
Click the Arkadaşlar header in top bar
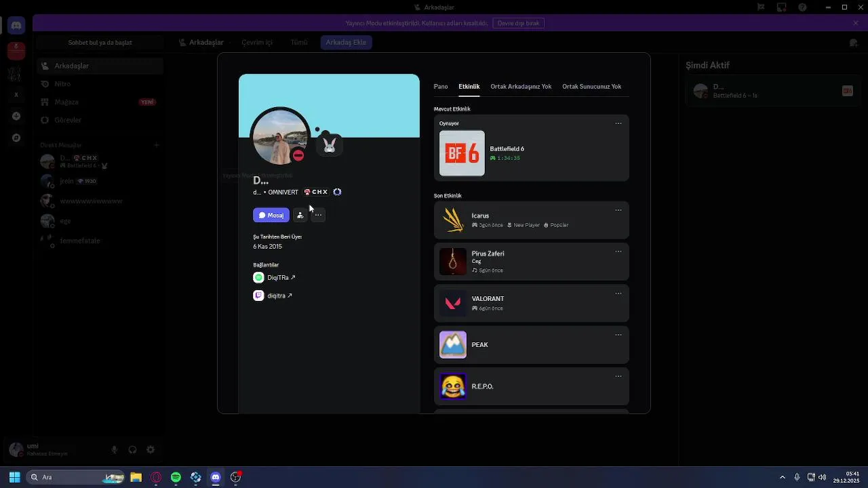pos(201,42)
